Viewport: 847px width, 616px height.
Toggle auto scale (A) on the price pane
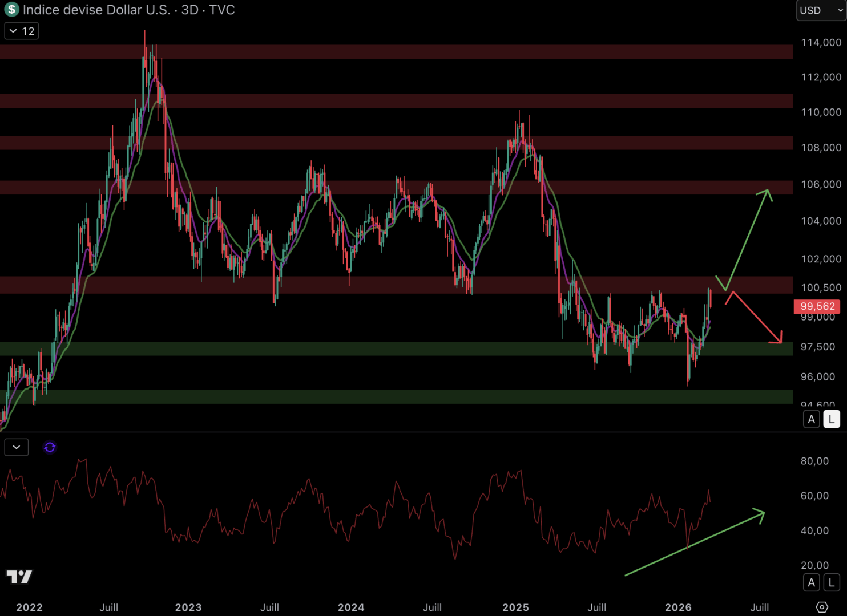(811, 419)
